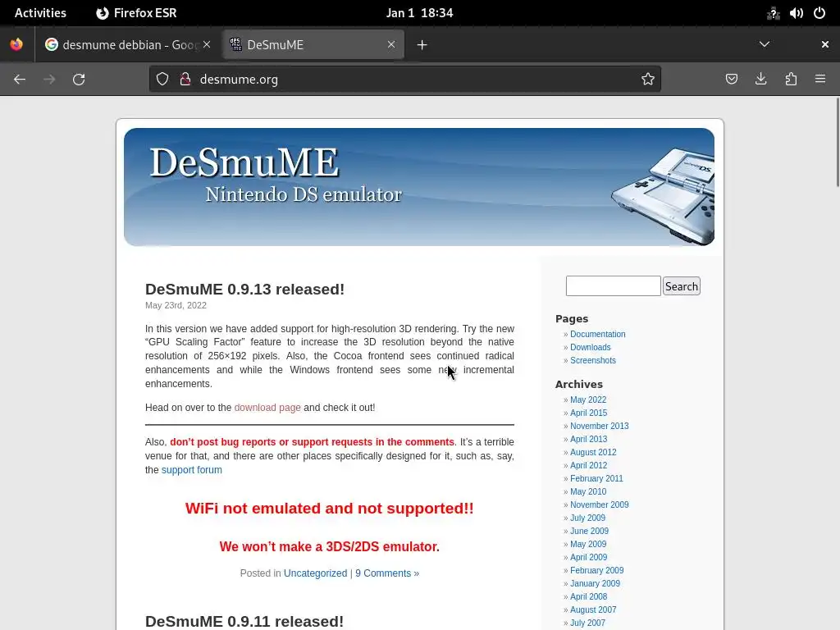Open January 2009 archive
The image size is (840, 630).
click(595, 583)
